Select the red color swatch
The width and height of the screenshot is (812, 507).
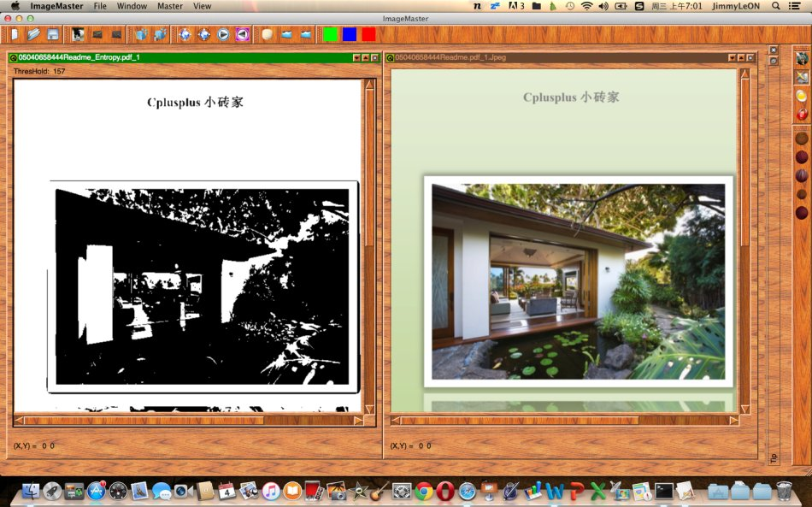pos(368,34)
